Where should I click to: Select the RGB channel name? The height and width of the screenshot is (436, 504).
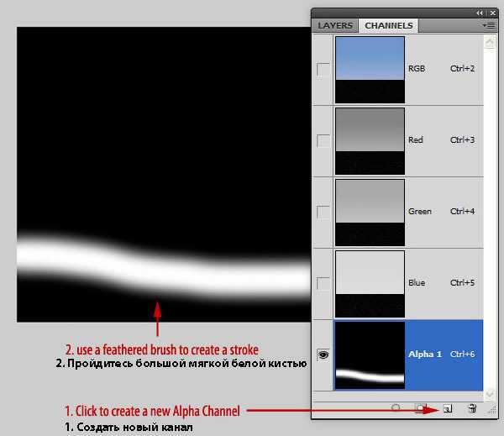pyautogui.click(x=417, y=69)
